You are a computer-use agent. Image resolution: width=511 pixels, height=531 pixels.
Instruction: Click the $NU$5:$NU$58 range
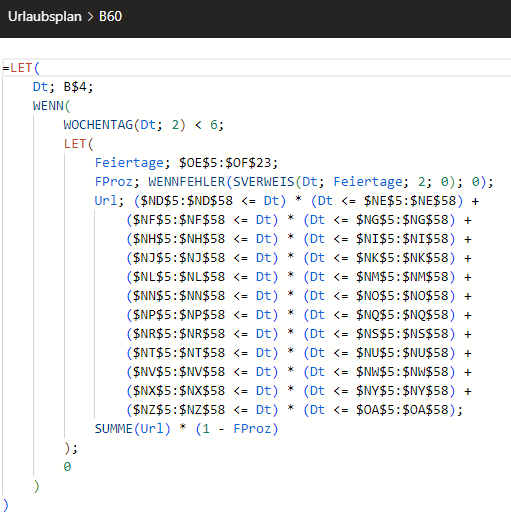pos(402,353)
